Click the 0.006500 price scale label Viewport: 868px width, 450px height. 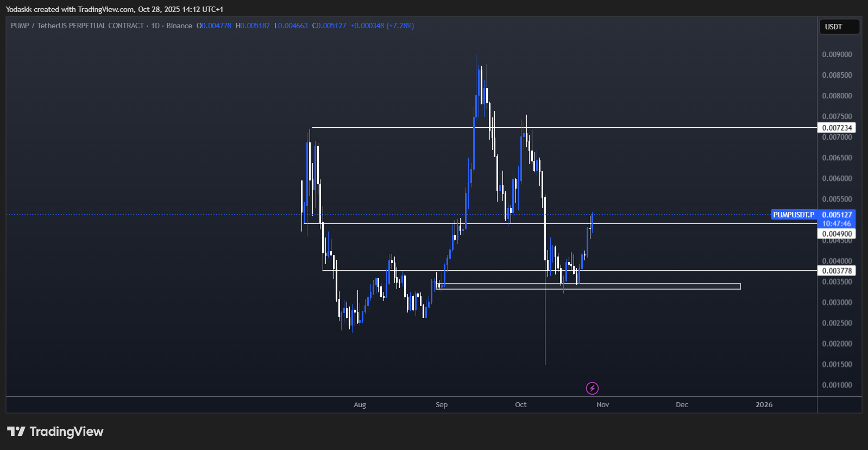[837, 158]
